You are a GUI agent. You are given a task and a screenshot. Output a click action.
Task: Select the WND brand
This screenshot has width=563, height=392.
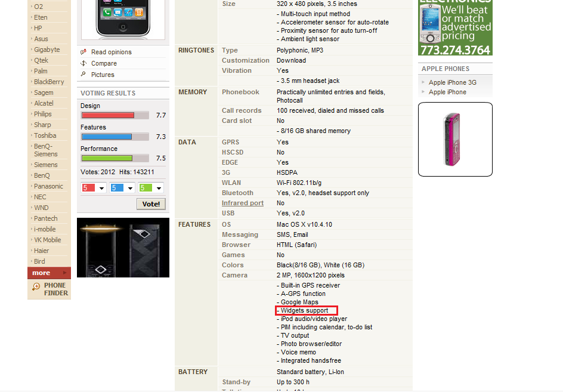tap(41, 208)
